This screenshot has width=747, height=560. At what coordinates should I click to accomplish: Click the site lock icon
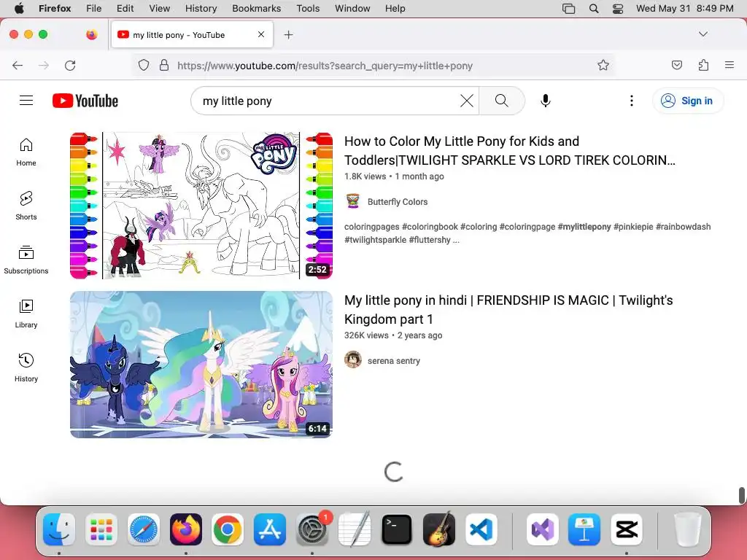point(164,65)
